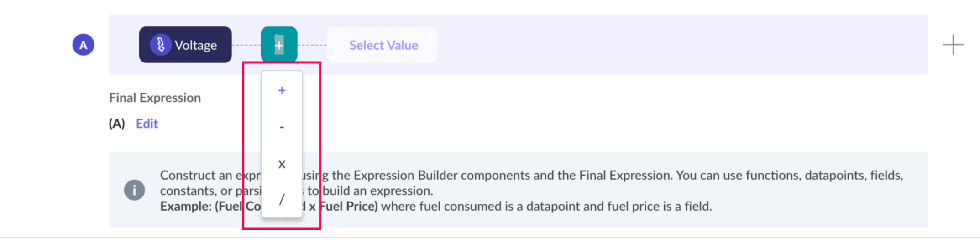The width and height of the screenshot is (980, 243).
Task: Choose the minus operator from the list
Action: click(x=282, y=127)
